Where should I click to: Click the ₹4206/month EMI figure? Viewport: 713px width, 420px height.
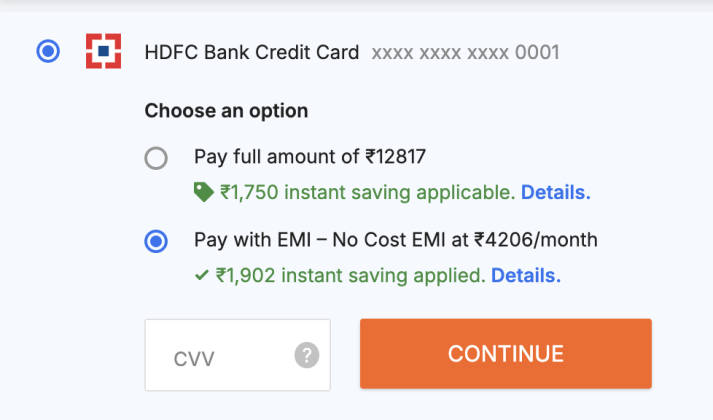(536, 240)
